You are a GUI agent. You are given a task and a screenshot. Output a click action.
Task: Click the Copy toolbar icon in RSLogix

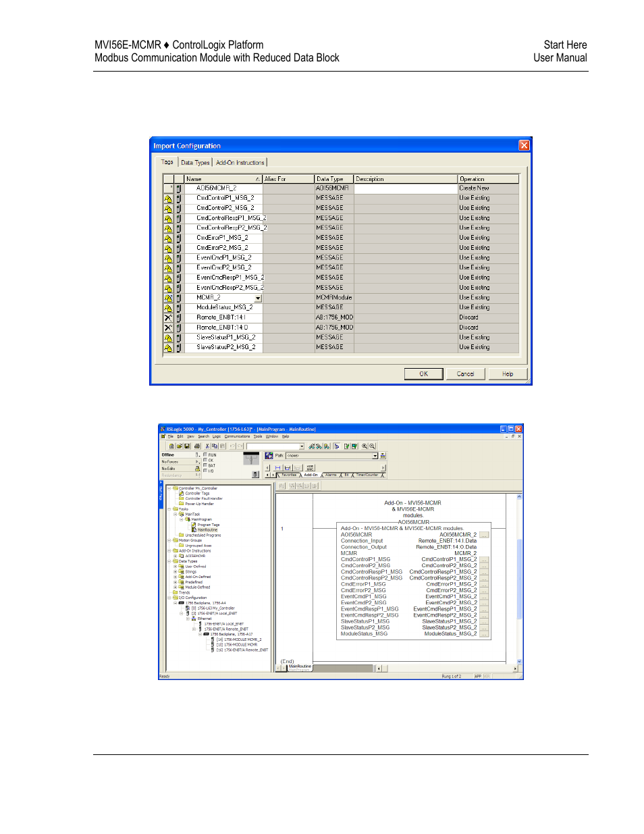pos(215,446)
